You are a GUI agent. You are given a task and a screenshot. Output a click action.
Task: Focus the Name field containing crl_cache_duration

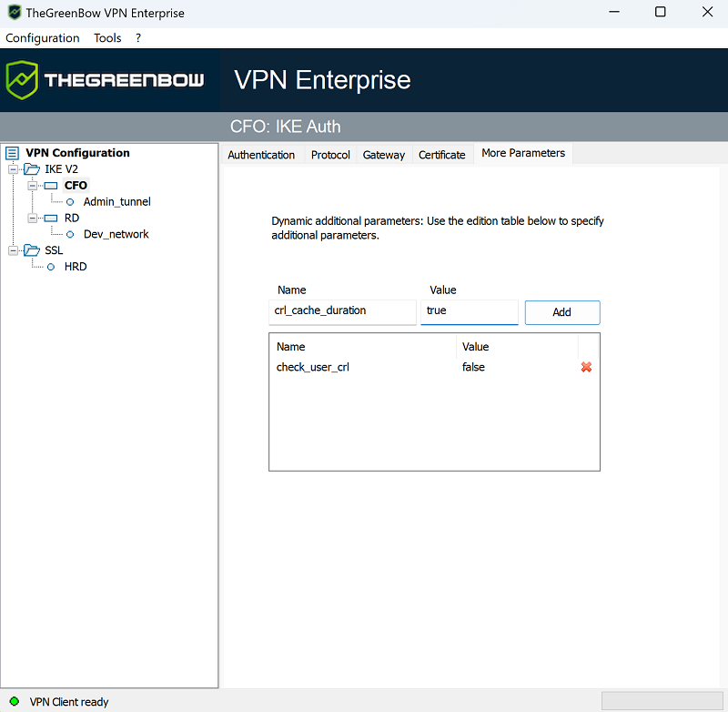click(x=343, y=311)
